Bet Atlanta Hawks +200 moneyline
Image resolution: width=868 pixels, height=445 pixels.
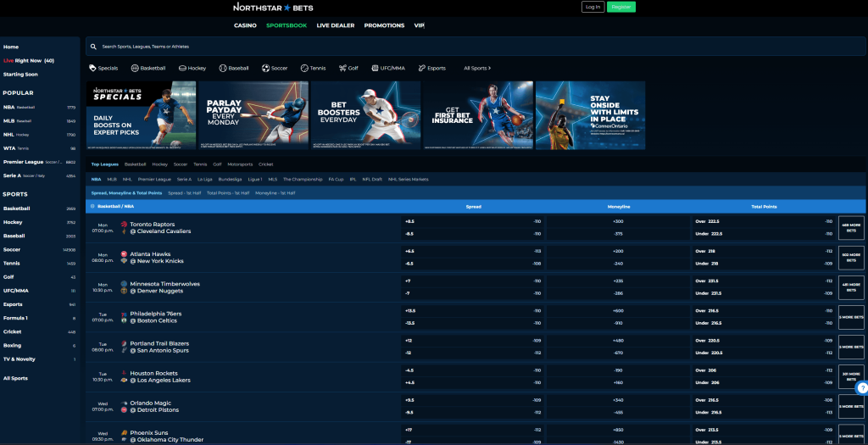618,251
